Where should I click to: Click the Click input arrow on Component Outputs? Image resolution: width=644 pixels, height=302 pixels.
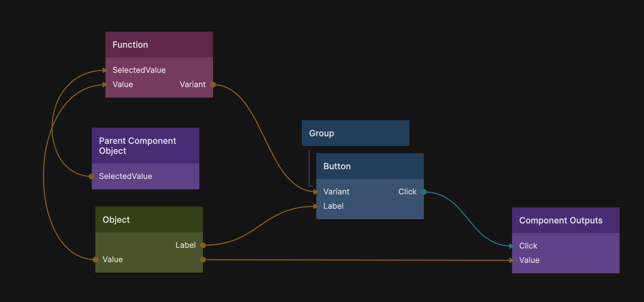pyautogui.click(x=512, y=246)
